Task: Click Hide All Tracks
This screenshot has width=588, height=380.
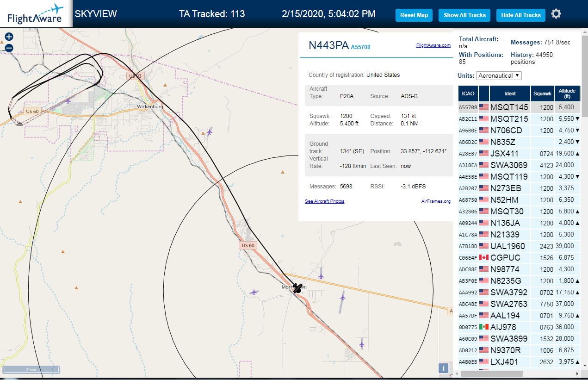Action: pos(521,15)
